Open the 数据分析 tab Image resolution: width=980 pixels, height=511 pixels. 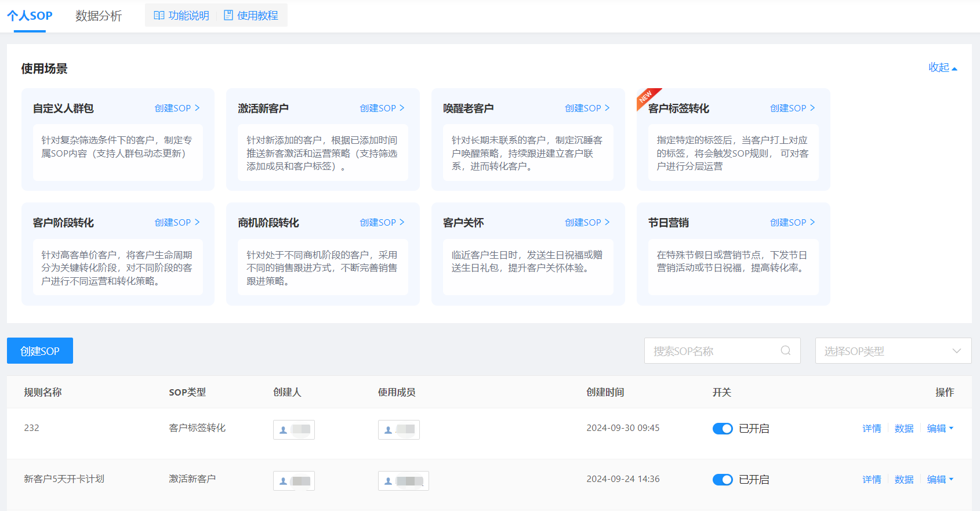(99, 16)
